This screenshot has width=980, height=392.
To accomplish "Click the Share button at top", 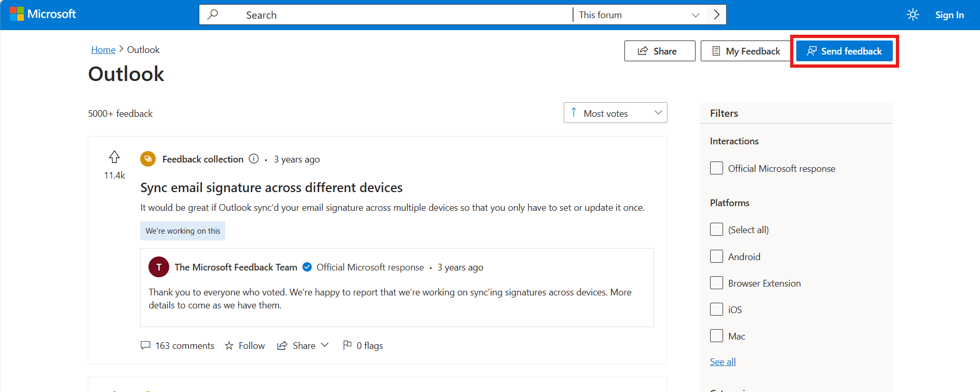I will tap(660, 51).
